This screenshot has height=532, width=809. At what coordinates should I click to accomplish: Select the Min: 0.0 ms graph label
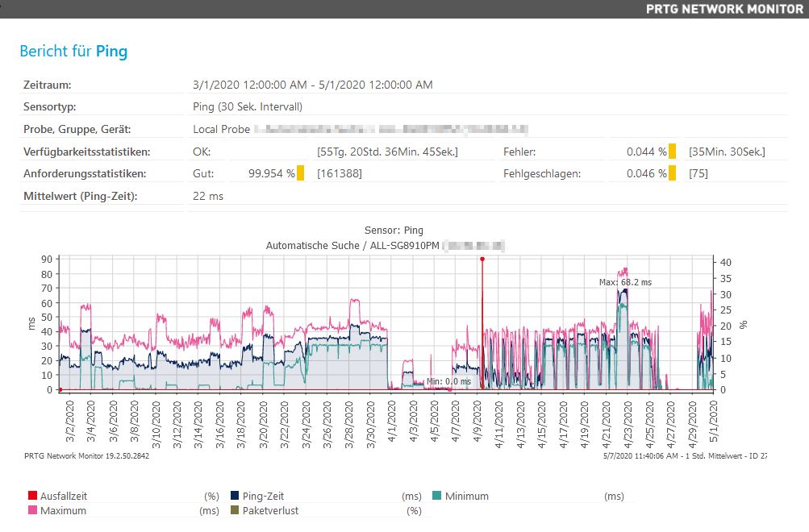click(448, 381)
